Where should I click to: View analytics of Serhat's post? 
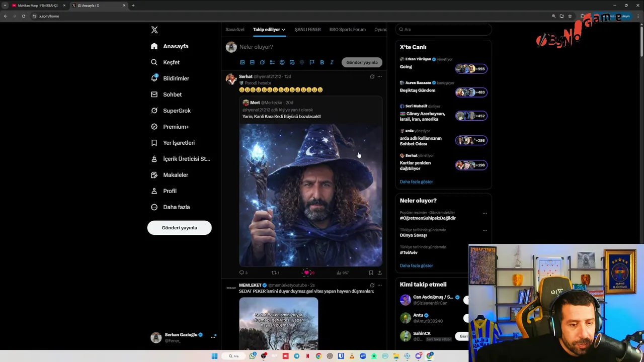pos(342,273)
